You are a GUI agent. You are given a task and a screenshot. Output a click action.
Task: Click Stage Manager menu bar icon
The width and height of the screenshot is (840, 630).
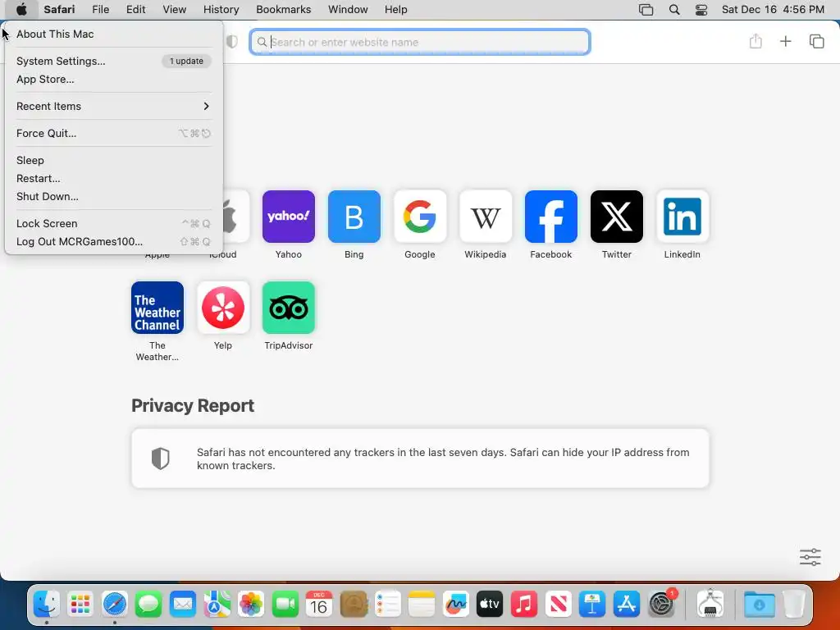click(646, 10)
